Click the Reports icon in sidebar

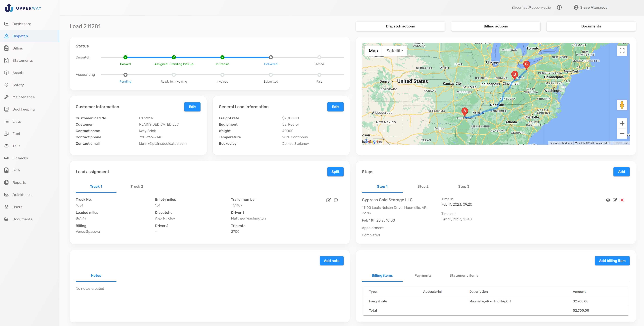tap(6, 182)
